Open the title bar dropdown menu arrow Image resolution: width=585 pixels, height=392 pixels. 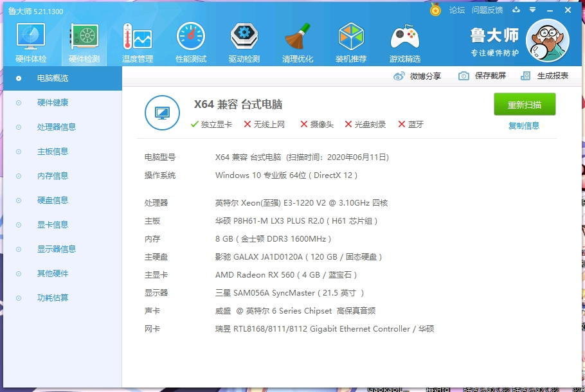tap(532, 10)
